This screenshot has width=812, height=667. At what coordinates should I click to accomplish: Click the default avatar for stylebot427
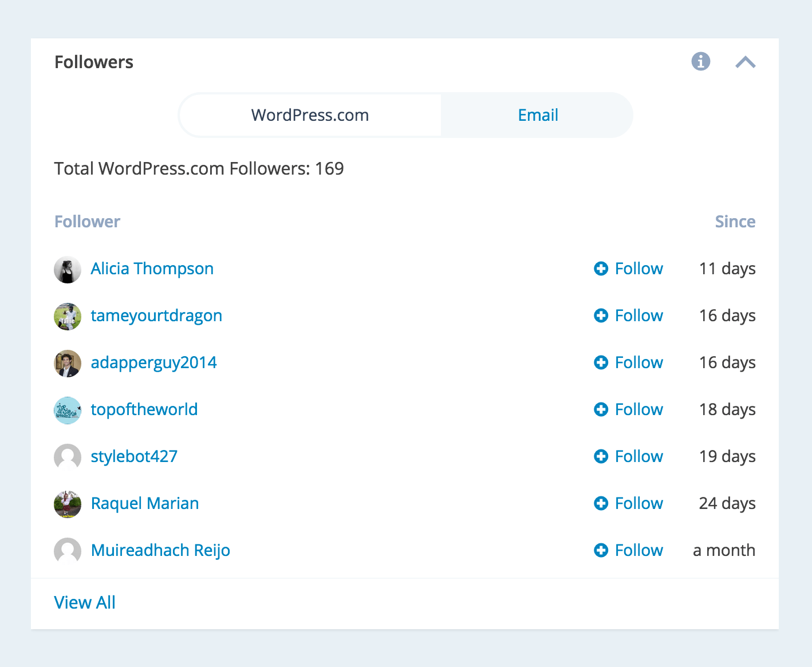pos(68,457)
